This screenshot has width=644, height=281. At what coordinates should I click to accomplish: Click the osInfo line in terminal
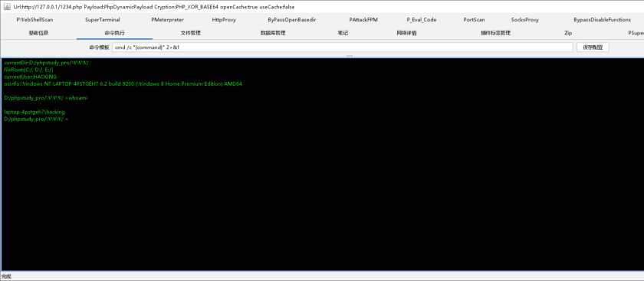click(x=123, y=83)
